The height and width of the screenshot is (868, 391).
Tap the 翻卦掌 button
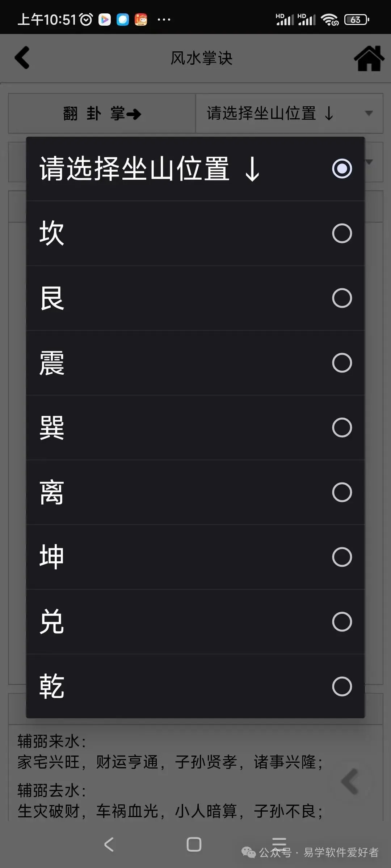[102, 114]
